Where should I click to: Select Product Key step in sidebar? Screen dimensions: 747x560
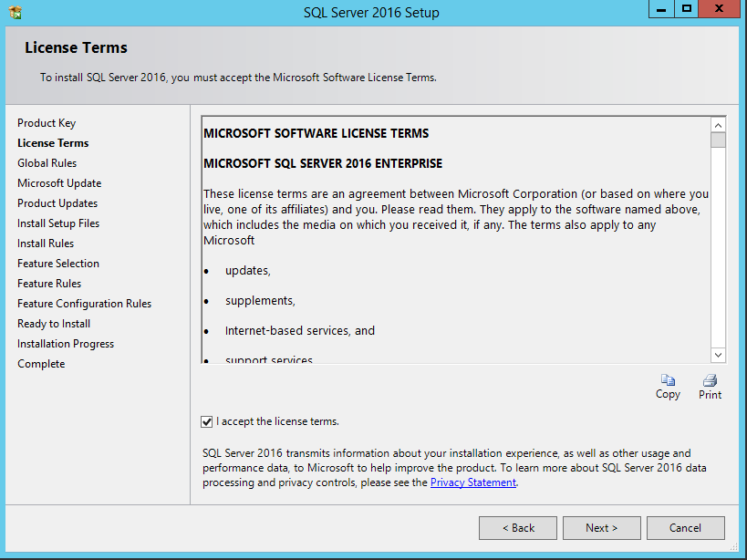point(47,123)
